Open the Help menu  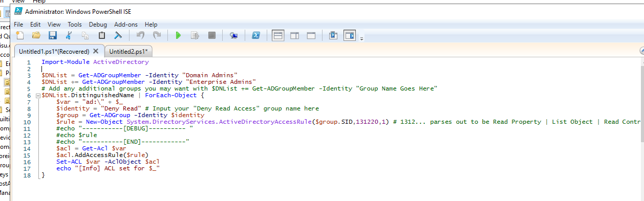151,24
